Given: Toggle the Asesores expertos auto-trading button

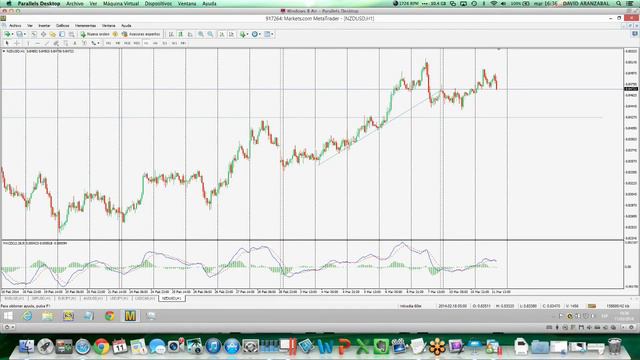Looking at the screenshot, I should click(141, 34).
